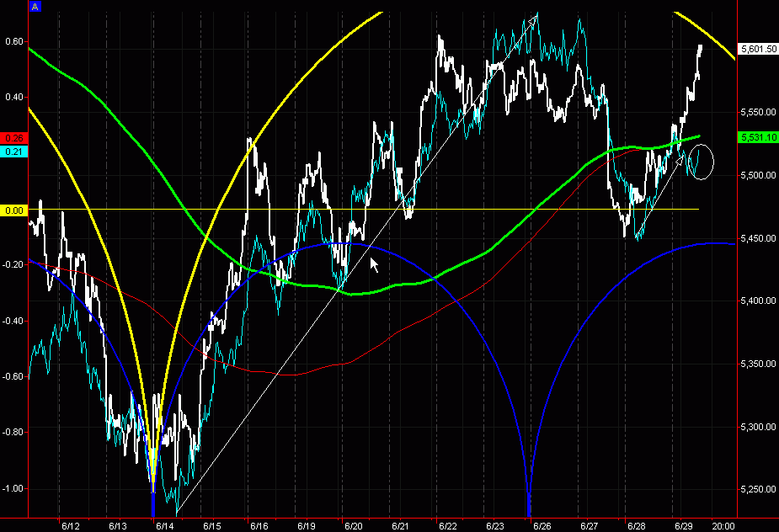Viewport: 779px width, 532px height.
Task: Click the 6/19 date label
Action: [307, 526]
